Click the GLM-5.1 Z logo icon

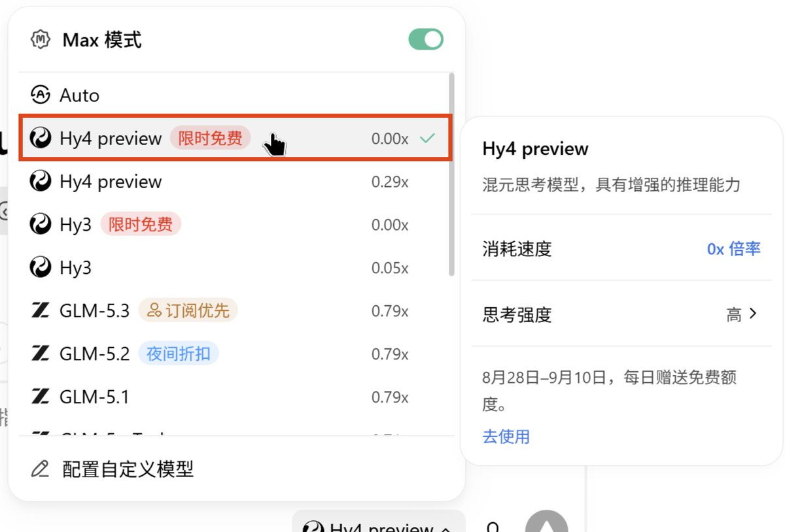pos(41,397)
